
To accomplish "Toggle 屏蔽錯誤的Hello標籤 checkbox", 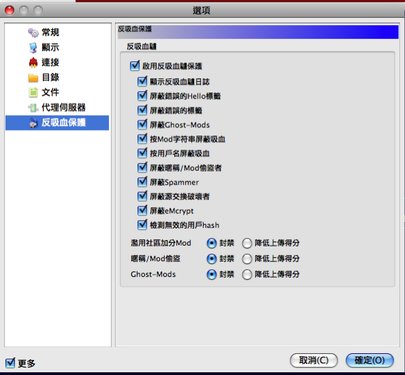I will click(x=142, y=96).
